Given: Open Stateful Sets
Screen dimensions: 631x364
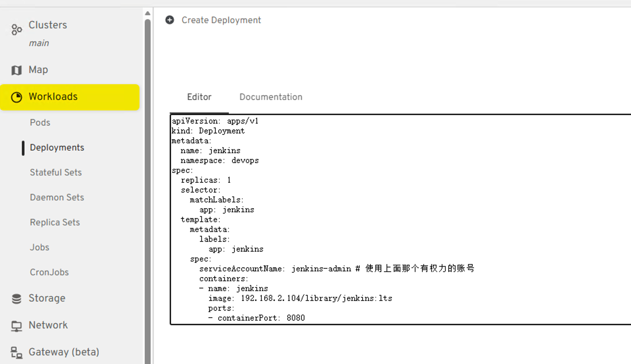Looking at the screenshot, I should (x=56, y=172).
